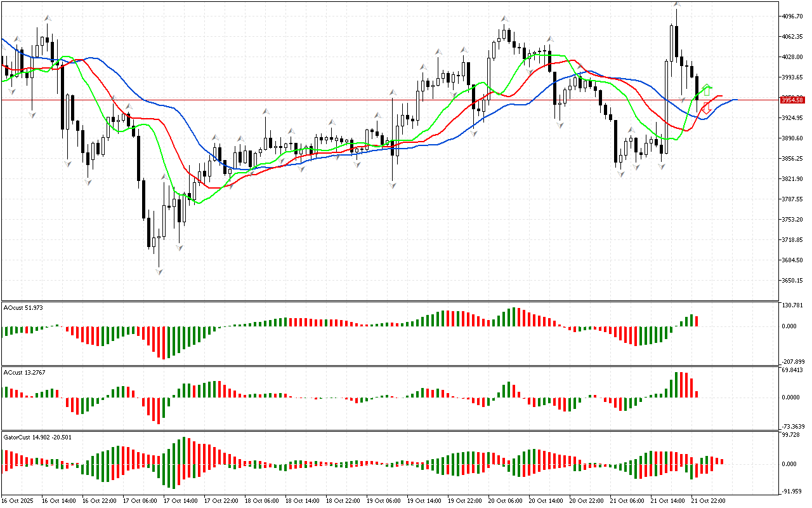Click the -73.3639 value on ACcust scale

793,426
